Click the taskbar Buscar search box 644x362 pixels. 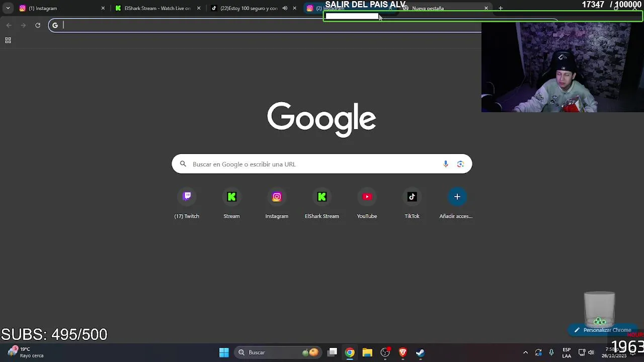click(x=277, y=352)
